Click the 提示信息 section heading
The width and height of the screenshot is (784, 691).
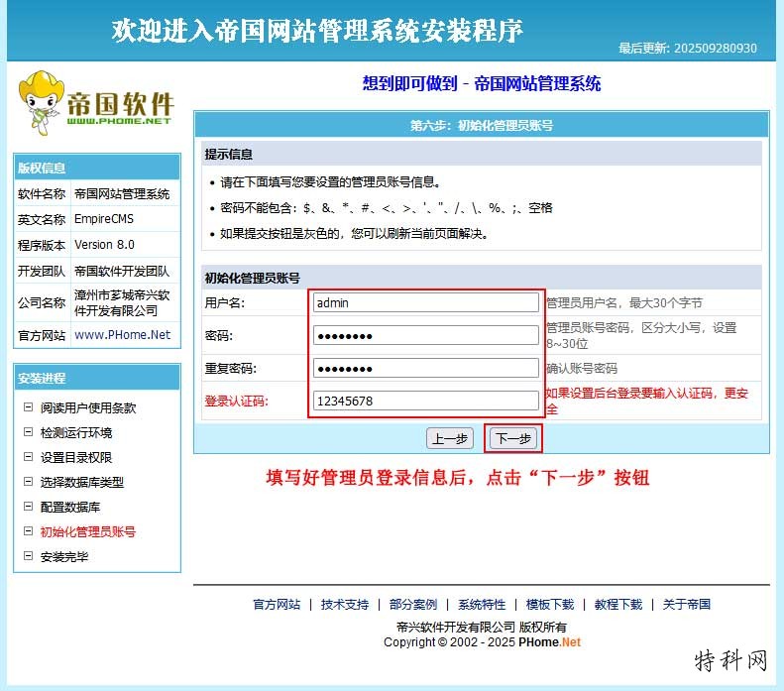click(x=229, y=154)
